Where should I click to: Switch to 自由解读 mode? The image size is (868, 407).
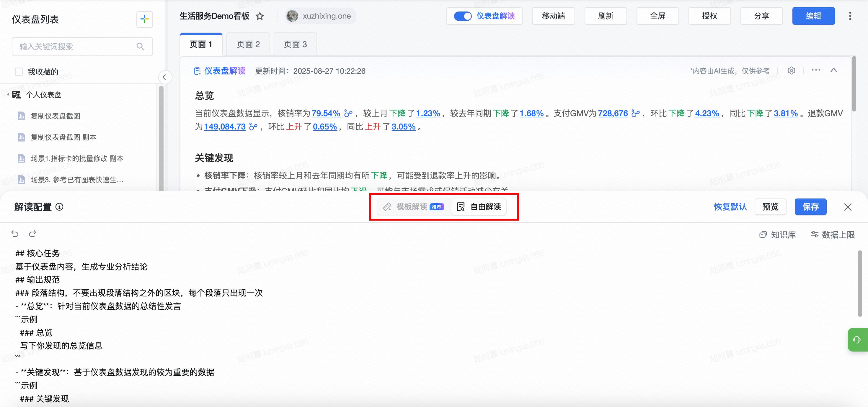point(479,207)
